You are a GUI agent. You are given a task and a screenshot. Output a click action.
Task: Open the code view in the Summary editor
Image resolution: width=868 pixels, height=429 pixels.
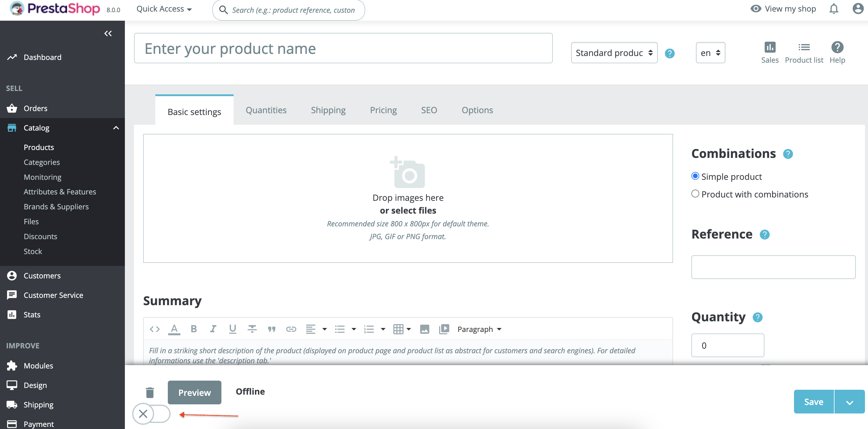154,329
